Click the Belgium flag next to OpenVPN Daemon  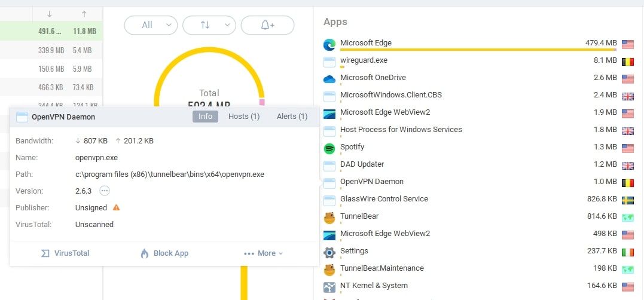pyautogui.click(x=628, y=183)
